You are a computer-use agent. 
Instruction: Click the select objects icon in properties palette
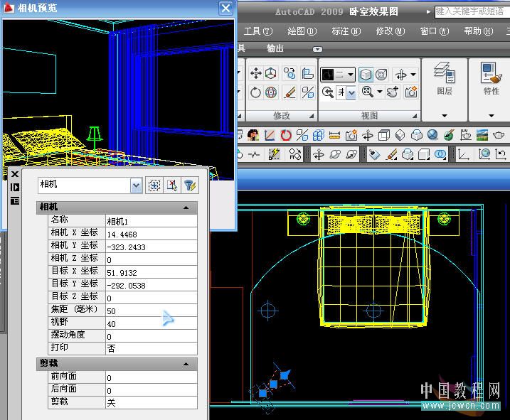tap(171, 185)
